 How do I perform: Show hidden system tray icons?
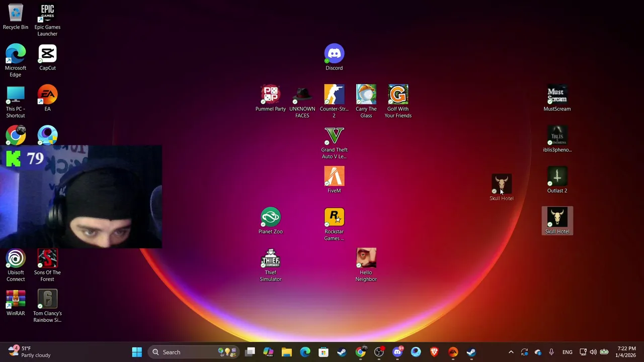pos(511,352)
